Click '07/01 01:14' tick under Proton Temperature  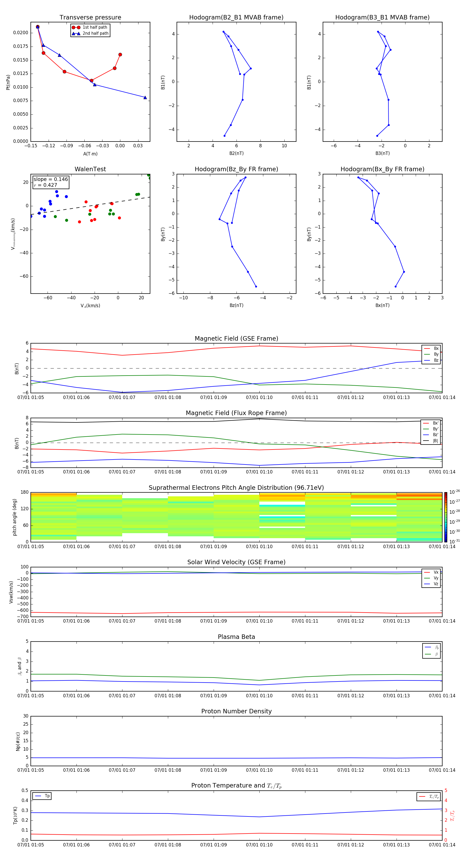442,845
